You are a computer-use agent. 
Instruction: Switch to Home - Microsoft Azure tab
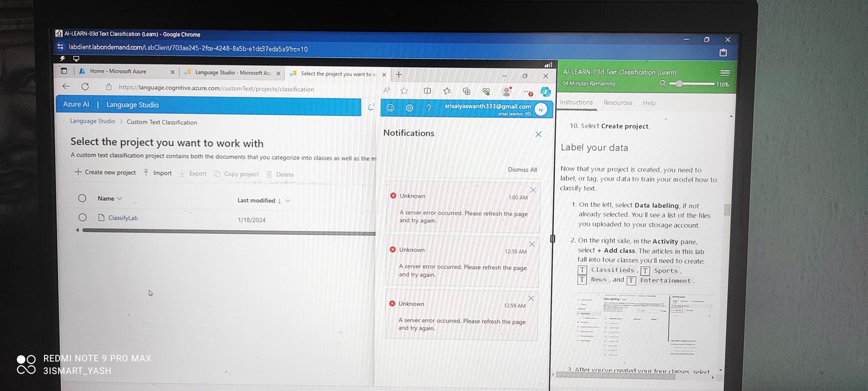click(118, 71)
